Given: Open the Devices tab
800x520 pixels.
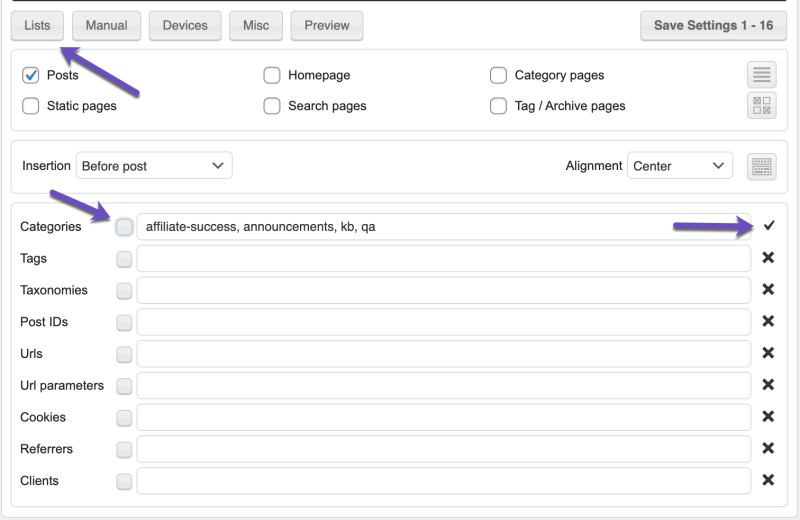Looking at the screenshot, I should click(185, 26).
